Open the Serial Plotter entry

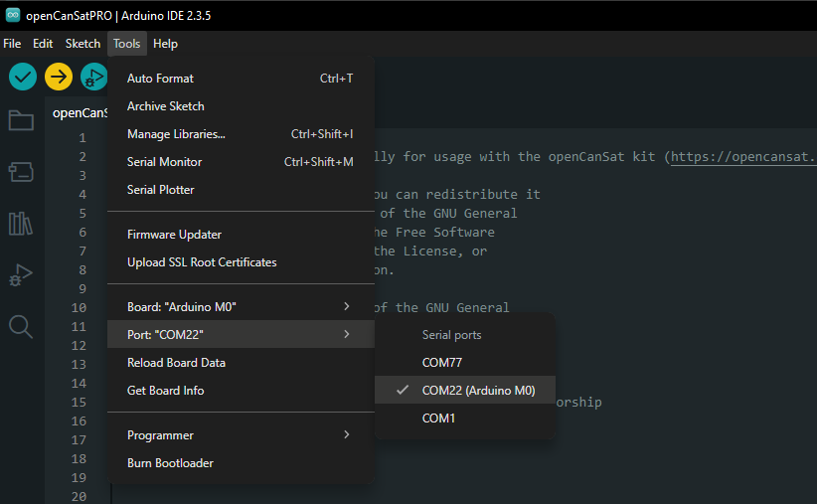[241, 190]
